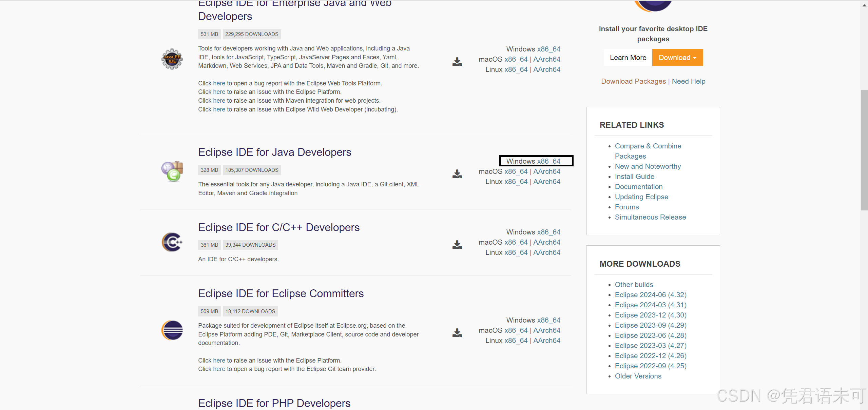Image resolution: width=868 pixels, height=410 pixels.
Task: Open New and Noteworthy link
Action: click(x=648, y=166)
